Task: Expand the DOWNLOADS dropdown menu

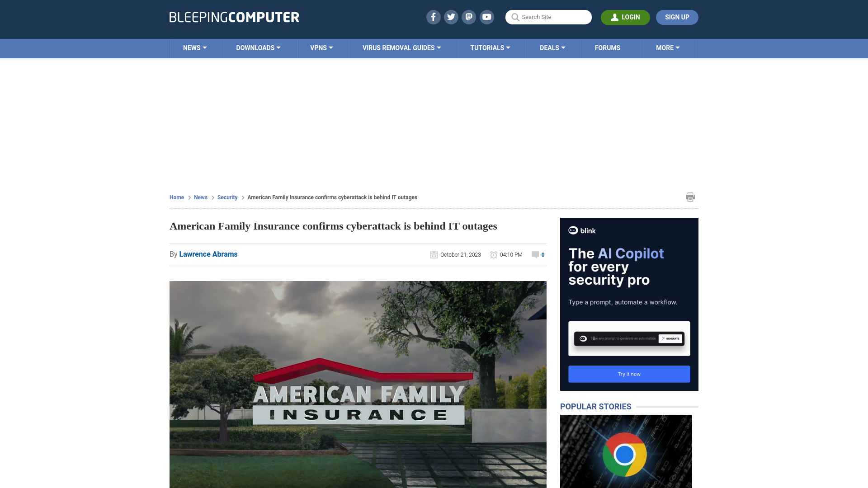Action: point(258,47)
